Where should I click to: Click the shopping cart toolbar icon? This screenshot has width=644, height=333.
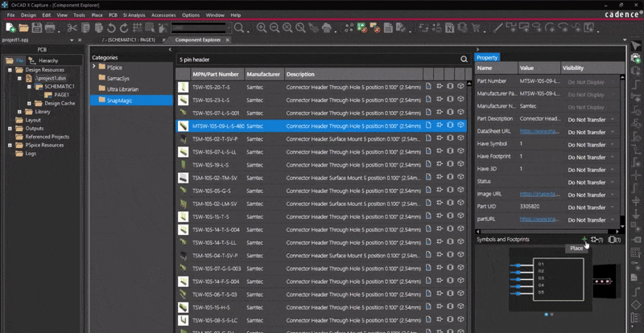click(476, 28)
